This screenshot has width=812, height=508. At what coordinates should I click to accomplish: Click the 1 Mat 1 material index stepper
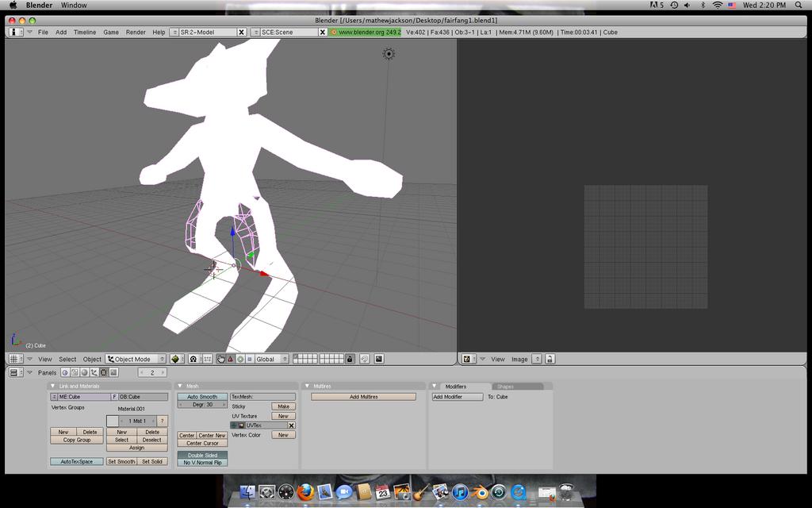137,421
